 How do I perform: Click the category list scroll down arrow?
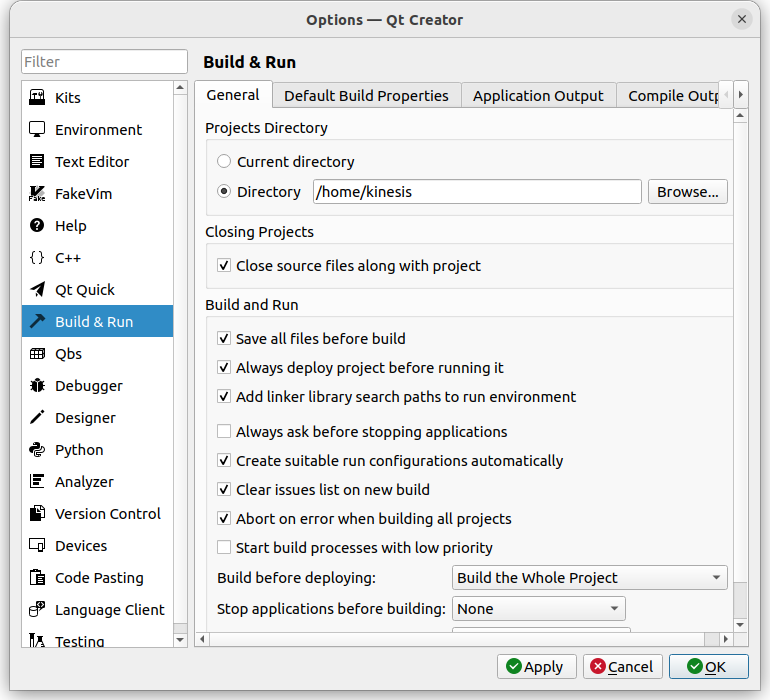(x=180, y=640)
